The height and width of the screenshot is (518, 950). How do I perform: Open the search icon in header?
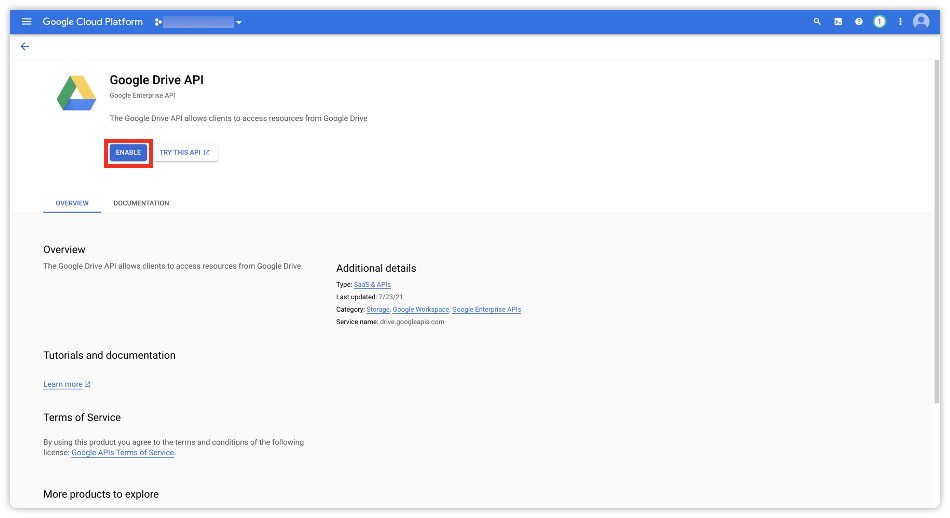point(817,22)
